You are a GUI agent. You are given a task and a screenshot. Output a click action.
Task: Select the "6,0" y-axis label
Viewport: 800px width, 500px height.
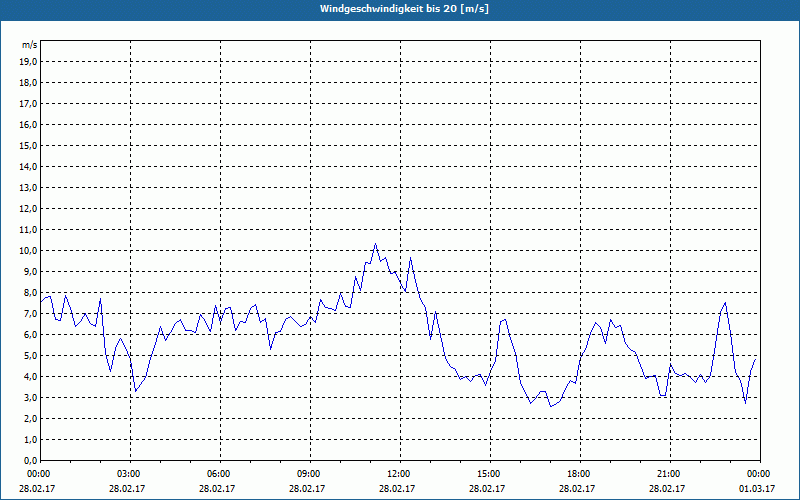30,335
